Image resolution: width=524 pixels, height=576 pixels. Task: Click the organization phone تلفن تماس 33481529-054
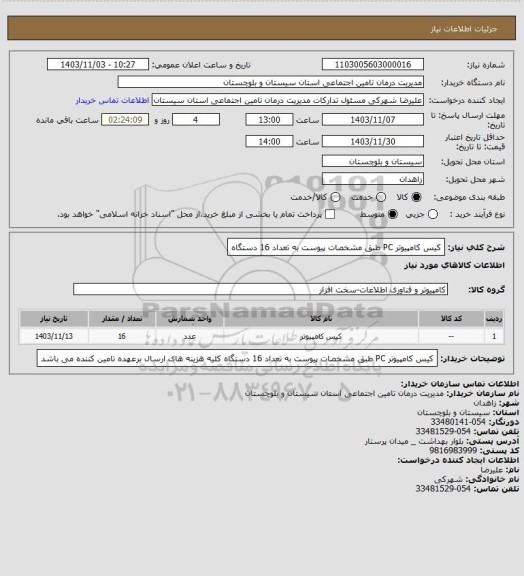443,431
